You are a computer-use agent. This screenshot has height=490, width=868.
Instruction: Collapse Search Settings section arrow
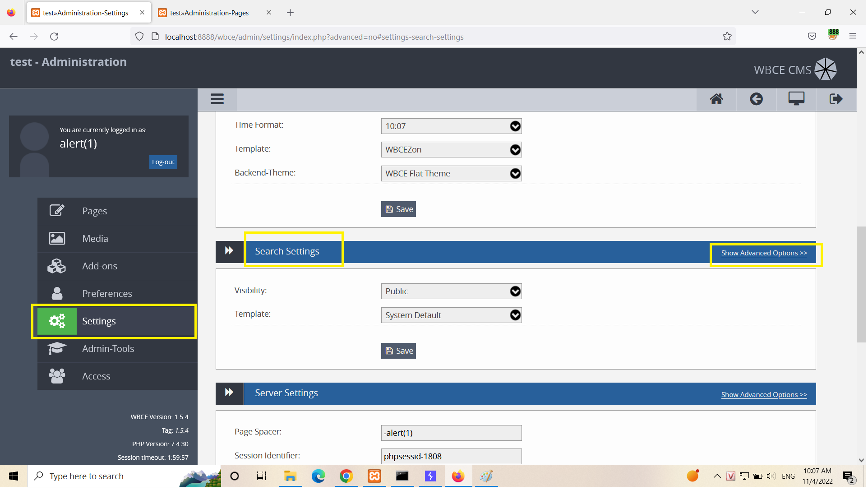(230, 251)
